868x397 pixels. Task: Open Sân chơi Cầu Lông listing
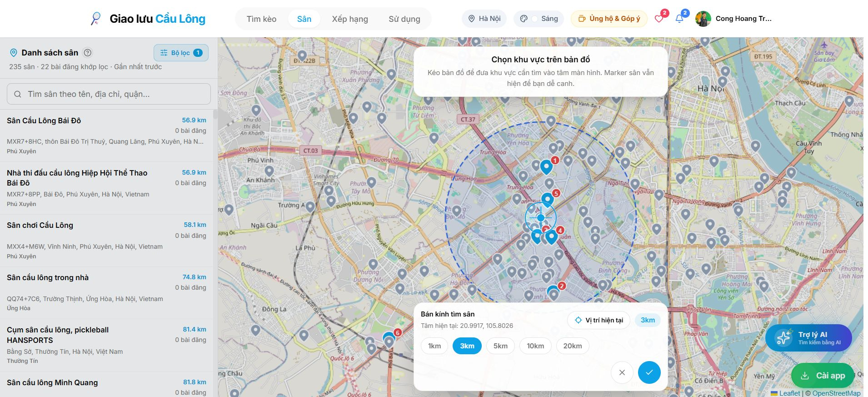click(106, 241)
